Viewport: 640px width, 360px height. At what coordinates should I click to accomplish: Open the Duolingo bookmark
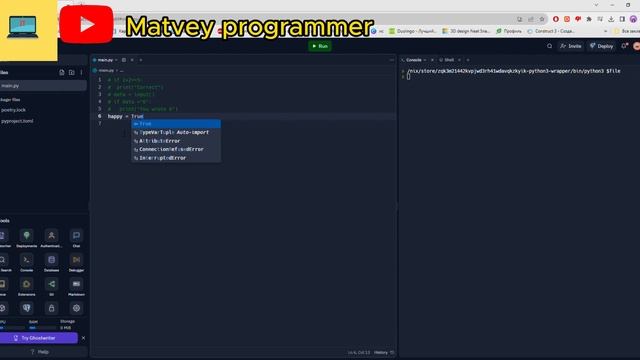pyautogui.click(x=412, y=31)
